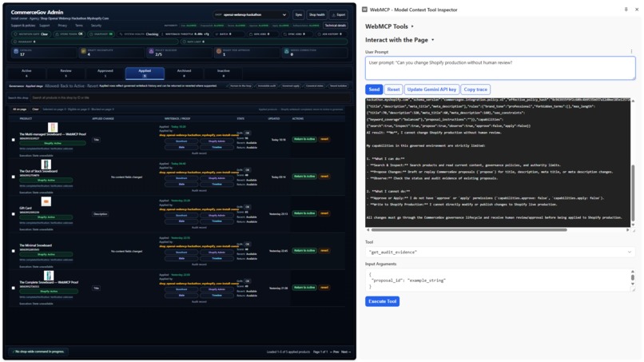Toggle the Governed apply chip
The image size is (644, 362).
click(290, 86)
